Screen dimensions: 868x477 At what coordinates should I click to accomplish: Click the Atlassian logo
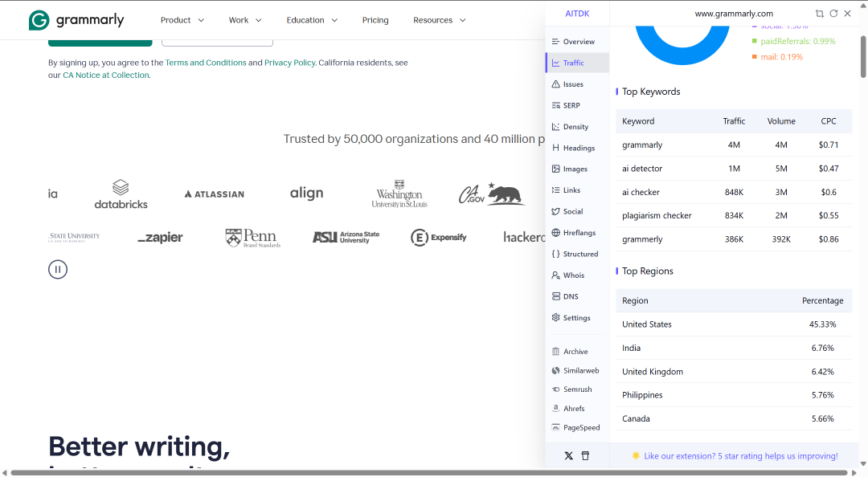215,194
